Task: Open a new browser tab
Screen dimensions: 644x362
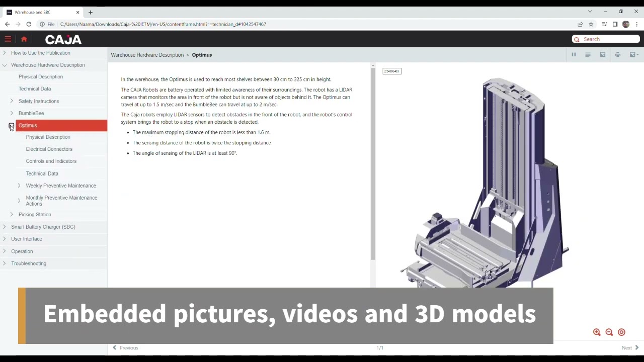Action: tap(91, 12)
